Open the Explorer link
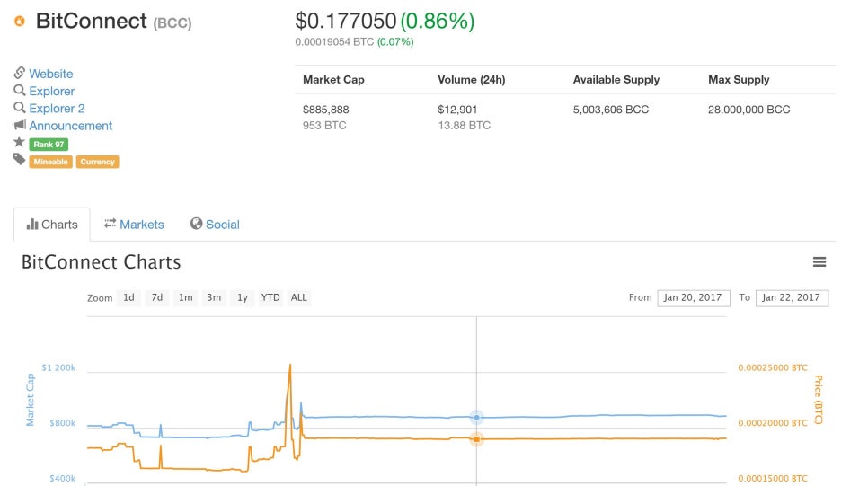This screenshot has width=868, height=486. point(52,91)
